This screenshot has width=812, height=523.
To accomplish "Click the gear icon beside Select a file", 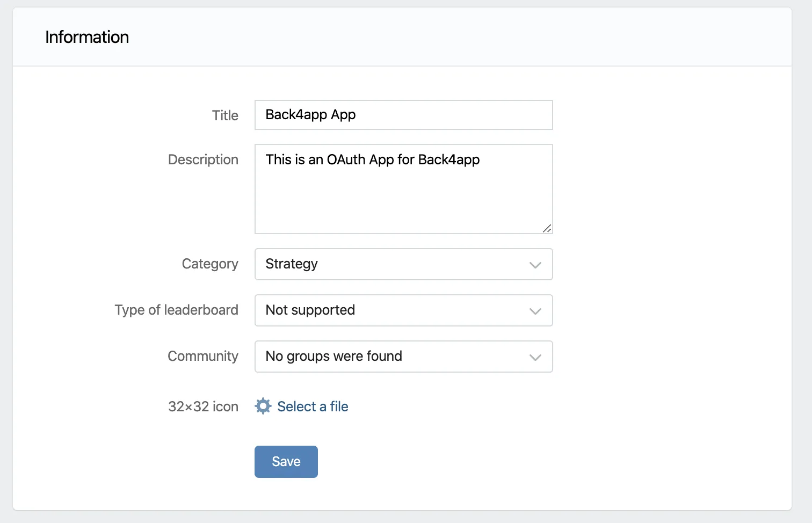I will pyautogui.click(x=263, y=406).
